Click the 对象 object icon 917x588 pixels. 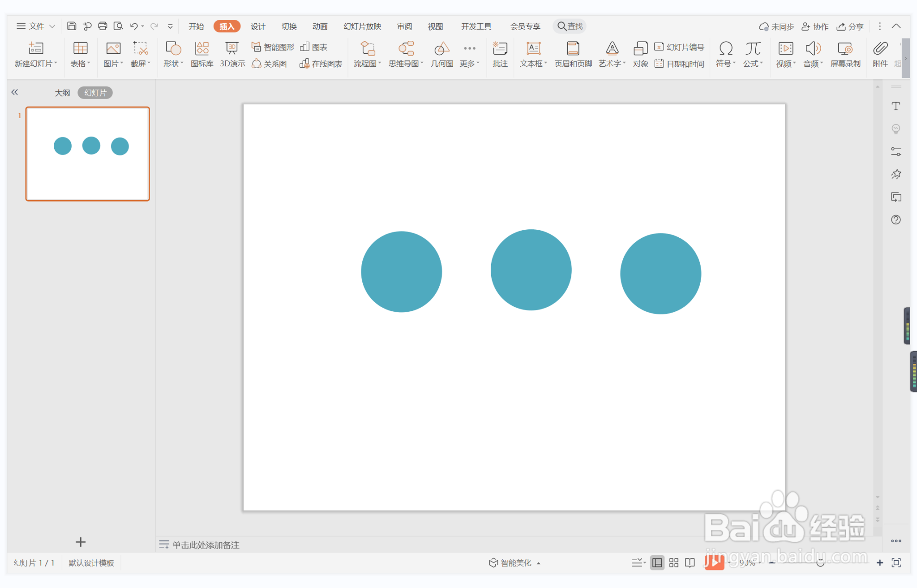640,54
